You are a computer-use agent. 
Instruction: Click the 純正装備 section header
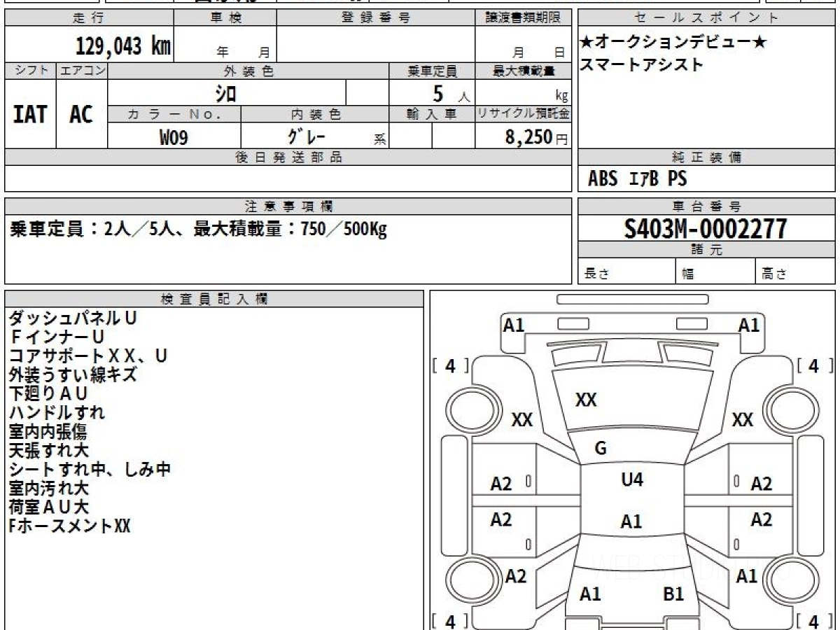[706, 157]
